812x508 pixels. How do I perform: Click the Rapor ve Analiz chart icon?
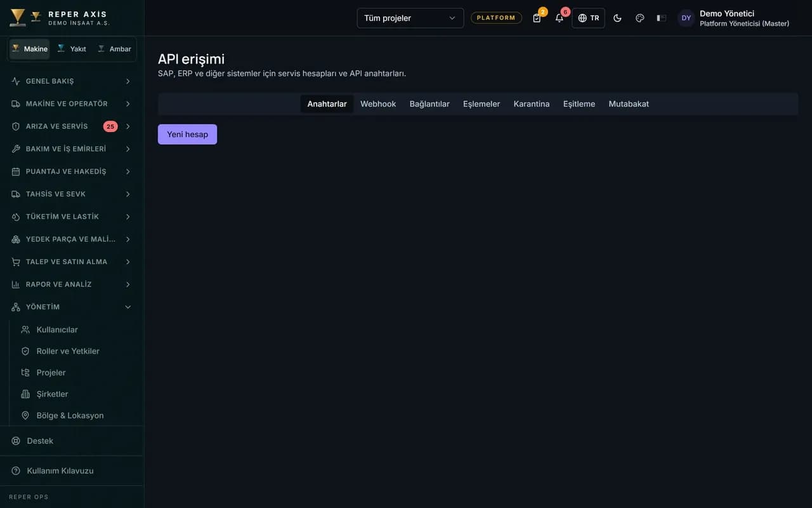tap(16, 284)
